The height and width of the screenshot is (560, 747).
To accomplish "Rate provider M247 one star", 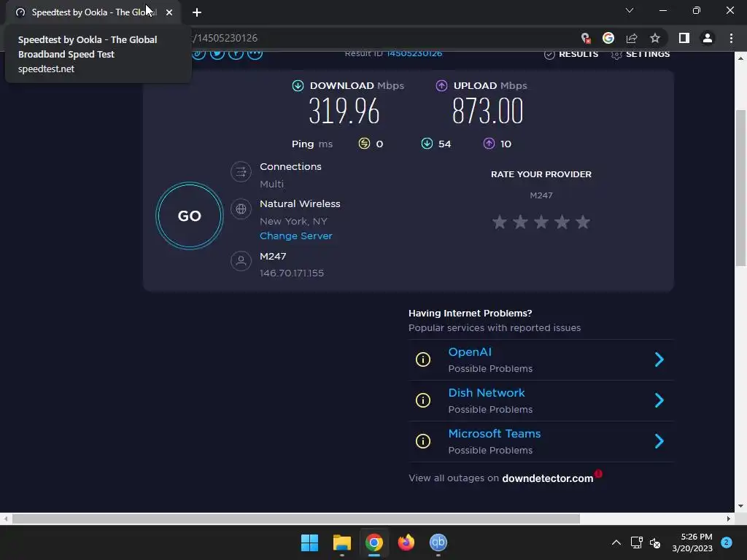I will click(x=499, y=222).
